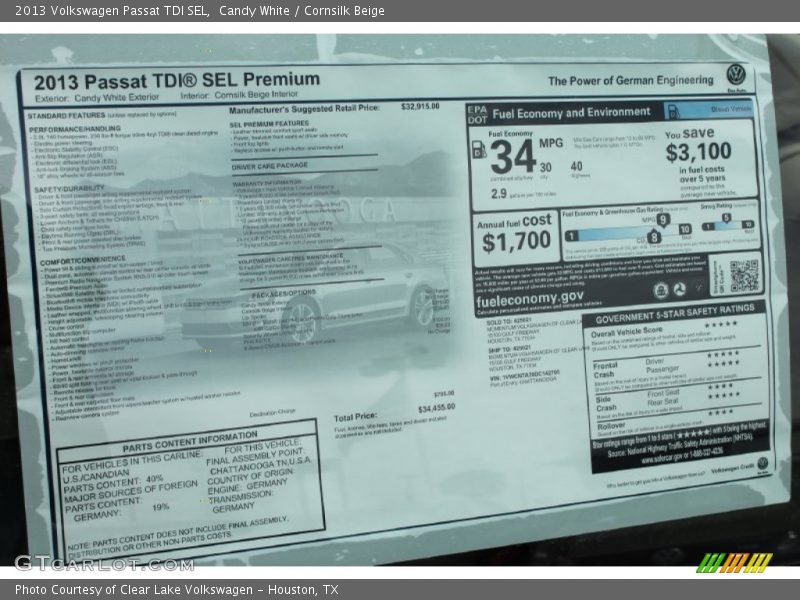This screenshot has width=800, height=600.
Task: Click the 'GOVERNMENT 5-STAR SAFETY RATINGS' header
Action: point(675,314)
